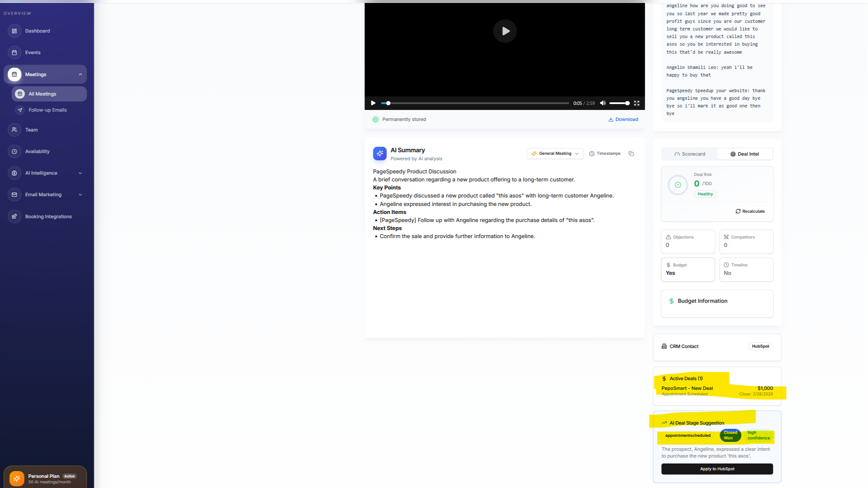Mute the video with the speaker icon

point(602,103)
